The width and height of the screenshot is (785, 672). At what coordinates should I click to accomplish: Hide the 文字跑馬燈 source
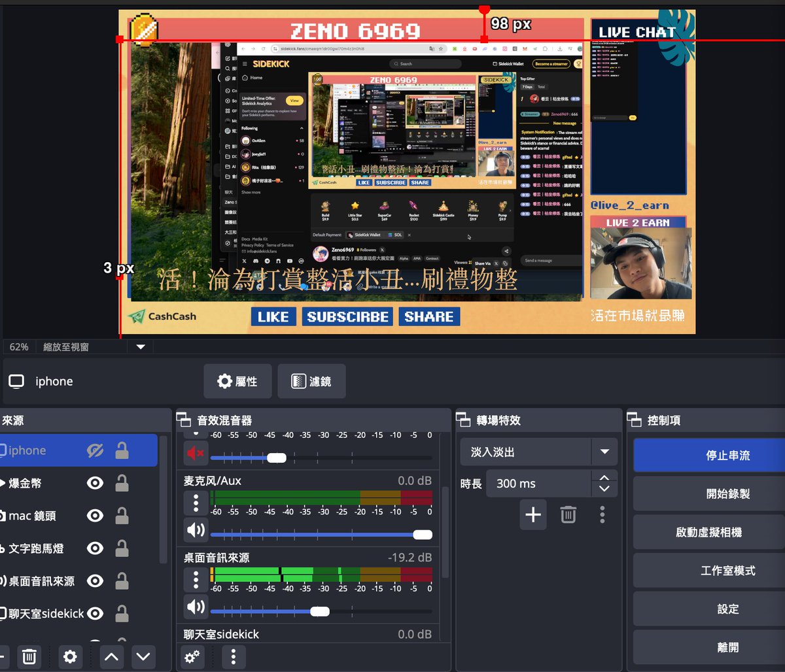point(96,548)
